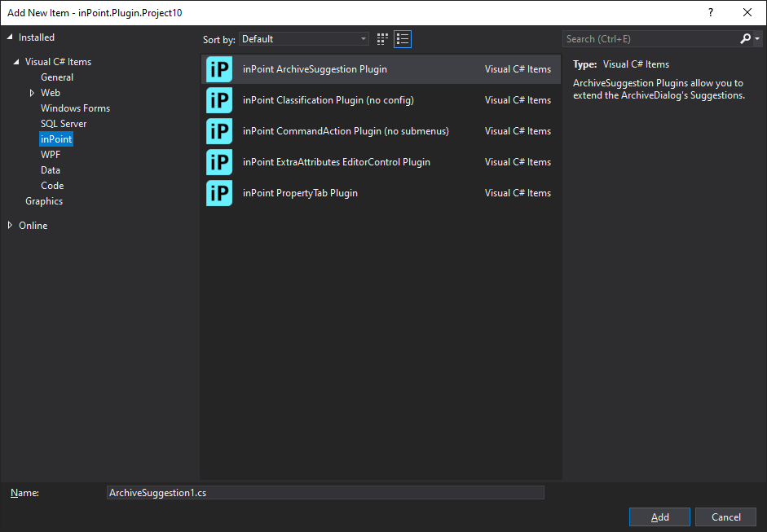
Task: Click the search magnifier icon
Action: pos(745,38)
